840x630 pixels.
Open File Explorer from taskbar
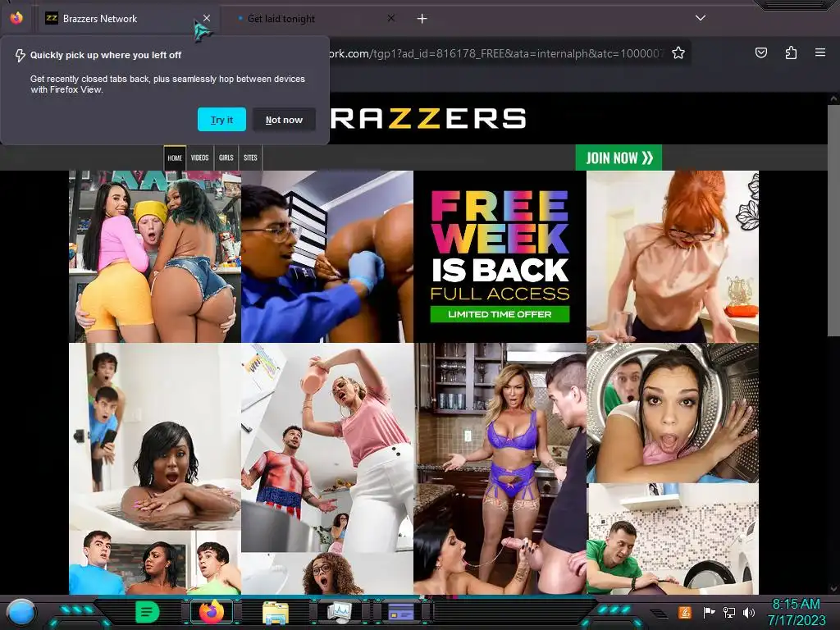point(276,612)
